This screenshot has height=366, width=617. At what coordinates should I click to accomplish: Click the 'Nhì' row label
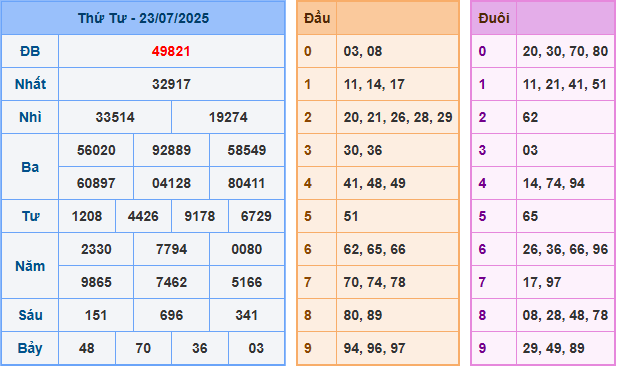point(30,117)
